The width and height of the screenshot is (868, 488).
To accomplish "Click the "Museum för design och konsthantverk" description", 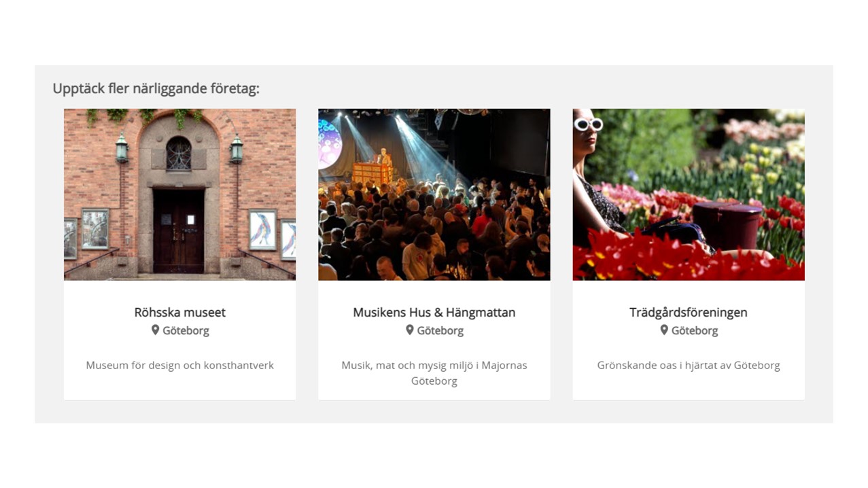I will [179, 365].
